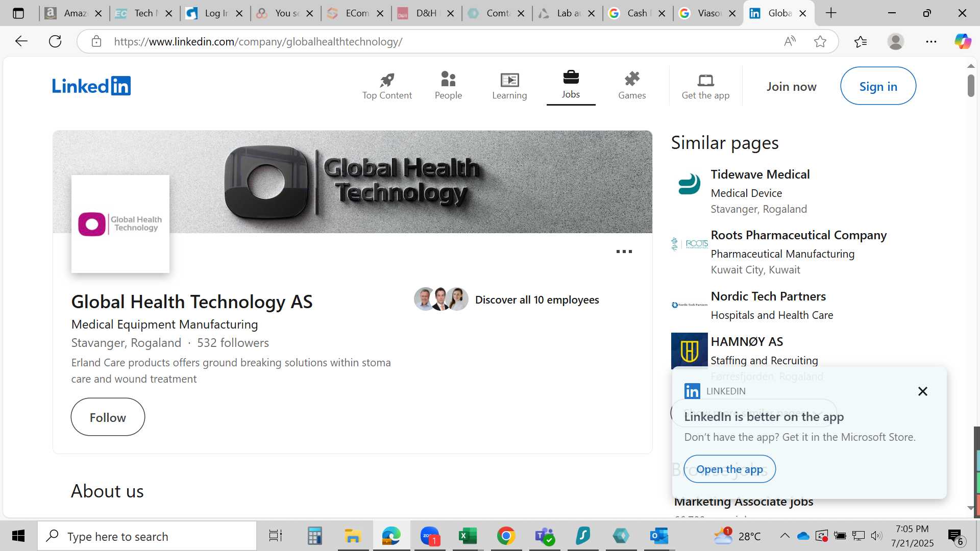This screenshot has height=551, width=980.
Task: Launch Calculator from the taskbar
Action: point(314,536)
